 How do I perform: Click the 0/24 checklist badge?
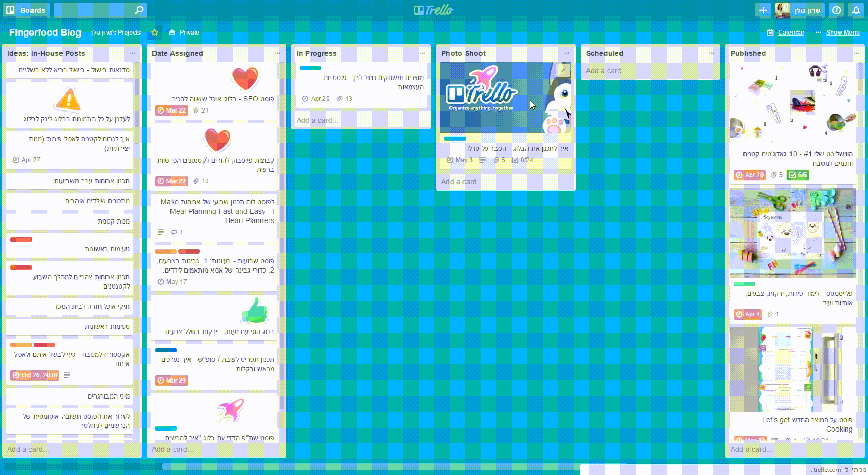[522, 160]
